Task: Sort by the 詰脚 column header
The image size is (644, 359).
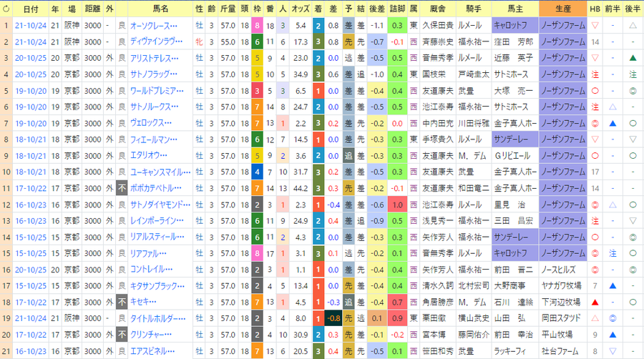Action: (x=397, y=9)
